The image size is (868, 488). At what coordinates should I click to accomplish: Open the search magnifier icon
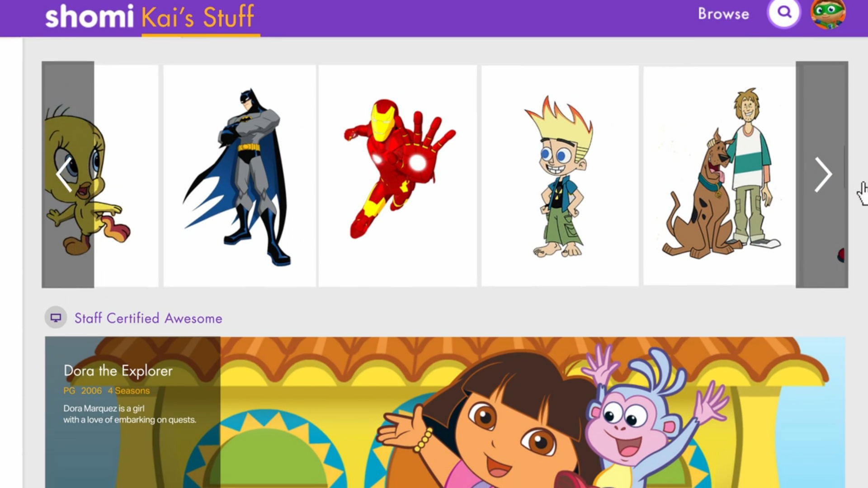[784, 13]
